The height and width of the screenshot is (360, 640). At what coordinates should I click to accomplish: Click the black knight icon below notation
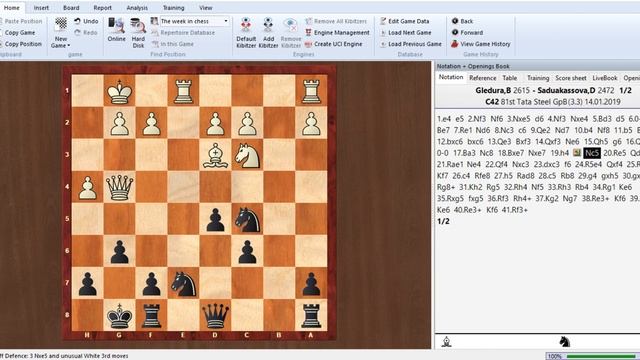[564, 342]
